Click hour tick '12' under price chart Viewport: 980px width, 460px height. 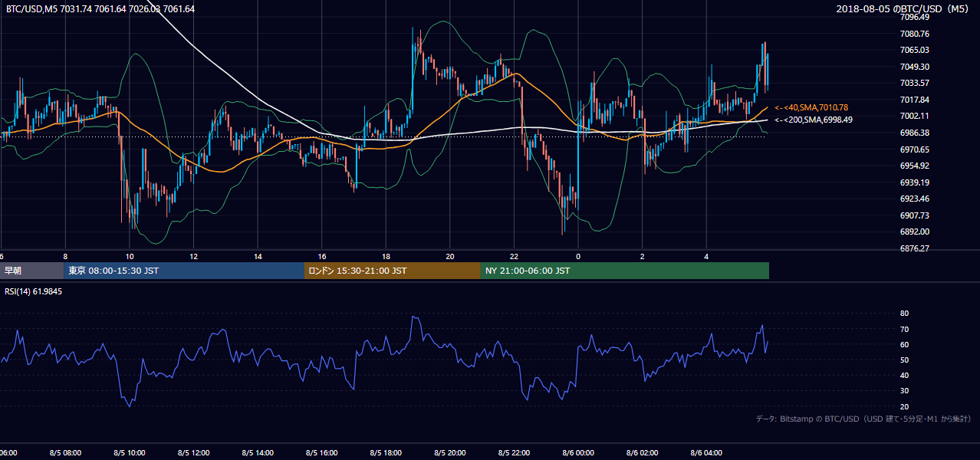[x=194, y=257]
